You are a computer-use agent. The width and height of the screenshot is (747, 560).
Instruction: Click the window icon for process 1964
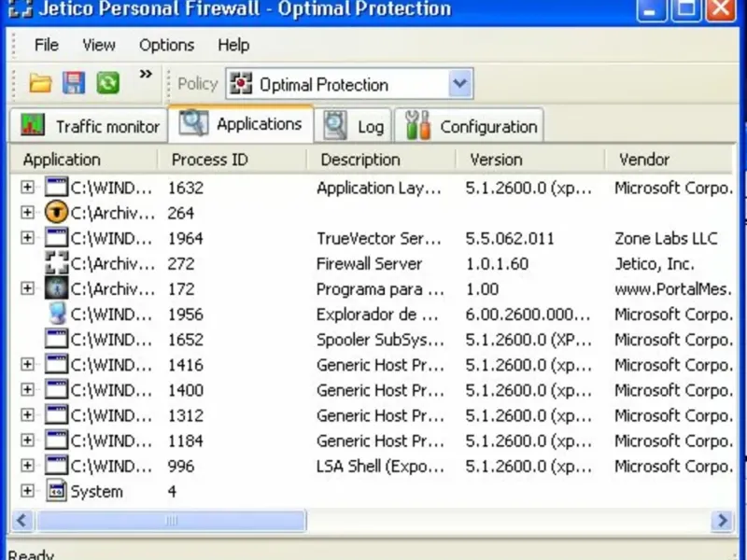56,238
